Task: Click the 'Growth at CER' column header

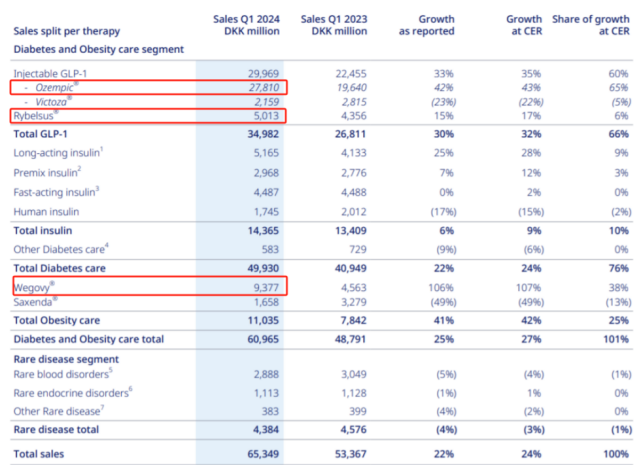Action: coord(524,25)
